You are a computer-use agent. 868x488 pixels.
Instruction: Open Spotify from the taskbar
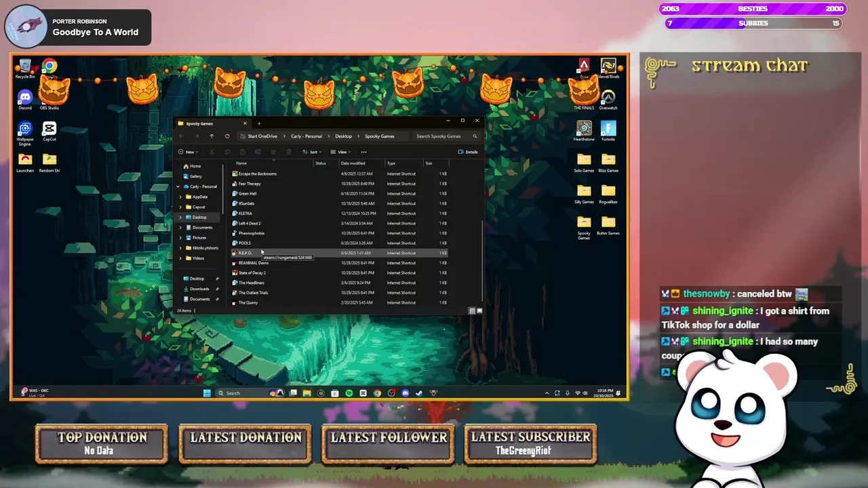(x=349, y=393)
